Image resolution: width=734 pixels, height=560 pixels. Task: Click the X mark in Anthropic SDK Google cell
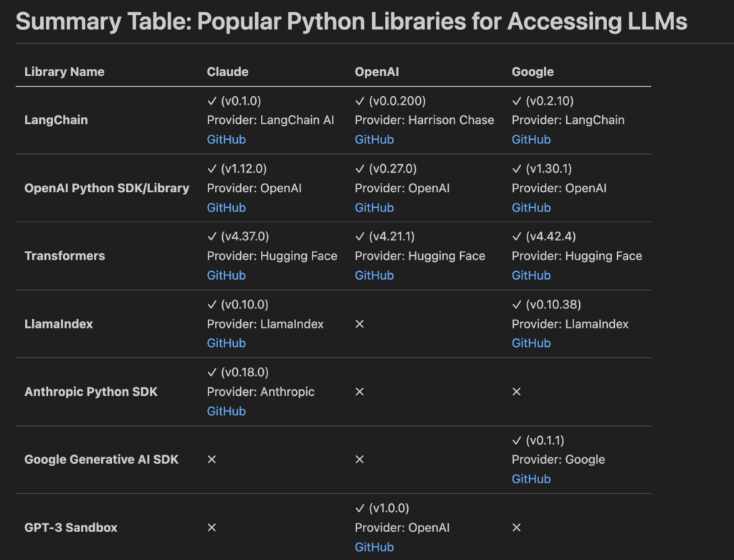click(516, 392)
